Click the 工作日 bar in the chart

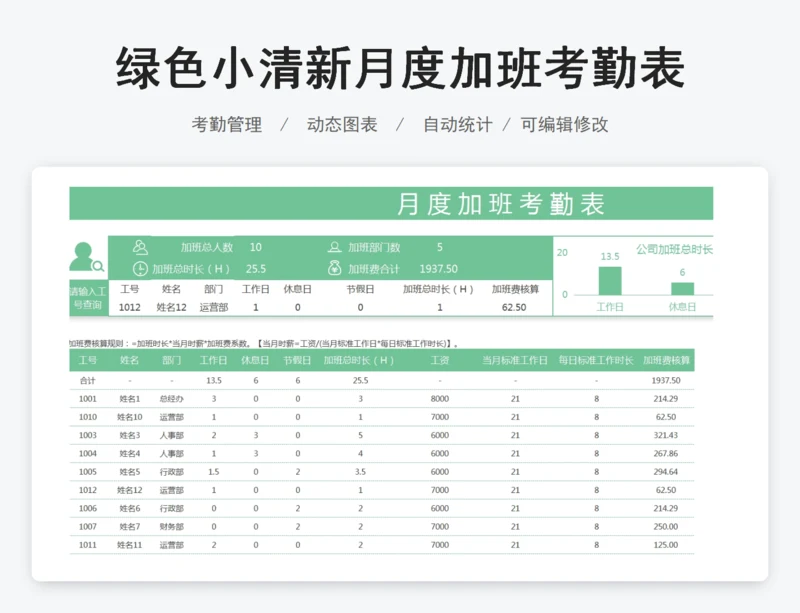[610, 281]
